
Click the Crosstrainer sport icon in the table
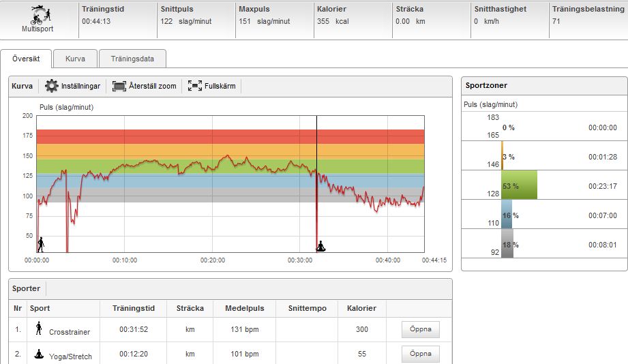(x=39, y=329)
